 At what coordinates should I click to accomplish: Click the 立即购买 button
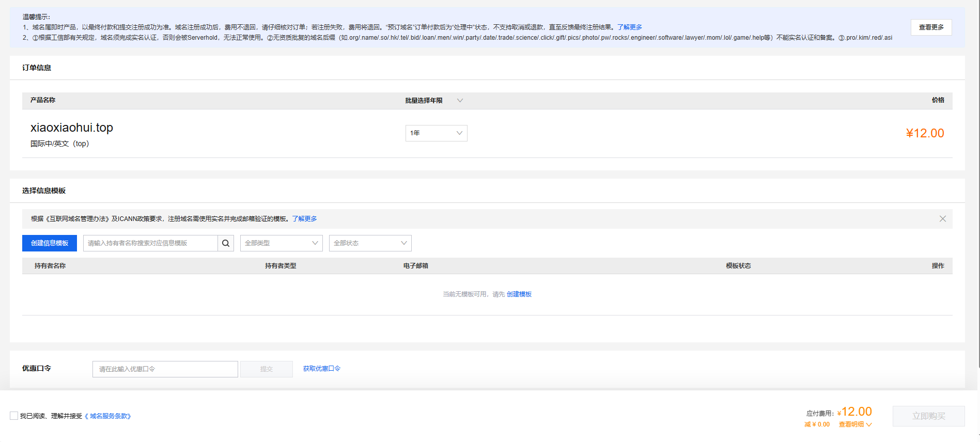pyautogui.click(x=928, y=416)
